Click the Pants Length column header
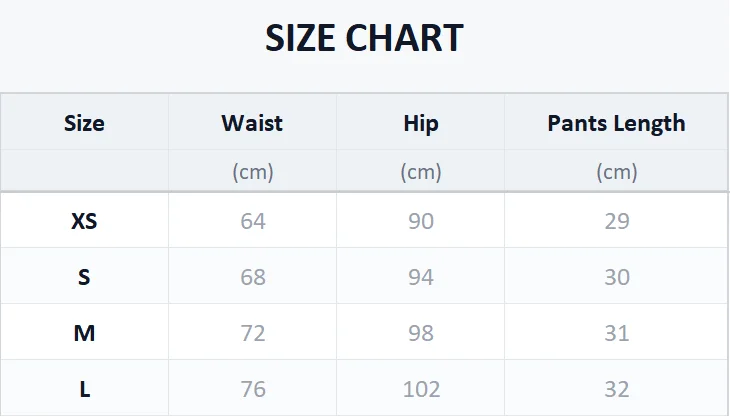This screenshot has width=730, height=417. point(616,124)
